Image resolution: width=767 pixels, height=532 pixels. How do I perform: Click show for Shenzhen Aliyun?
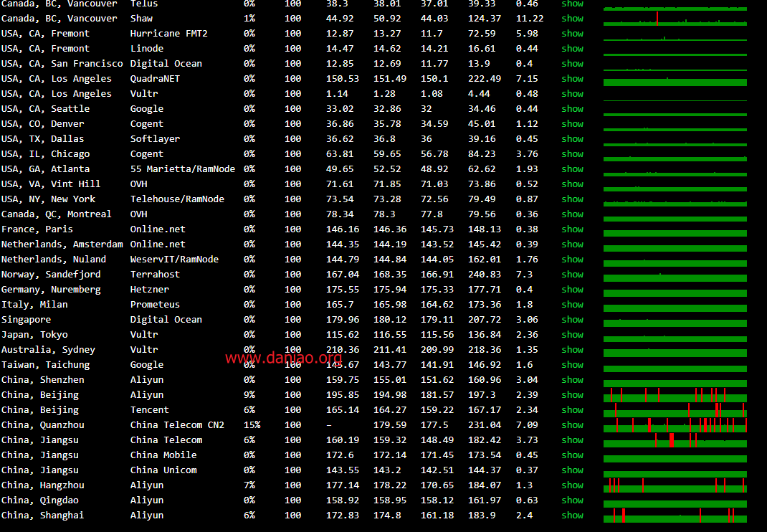[x=572, y=380]
